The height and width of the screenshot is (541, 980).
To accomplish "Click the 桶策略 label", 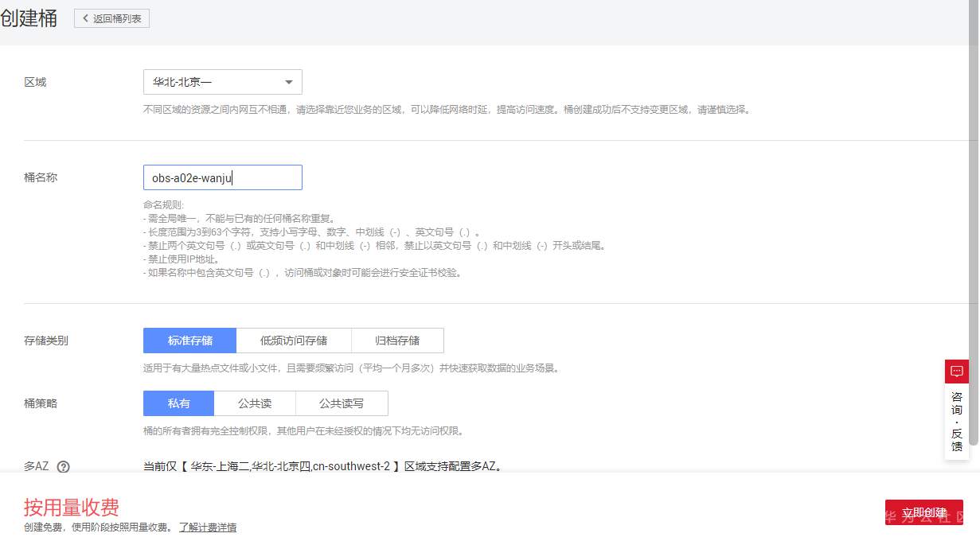I will (x=41, y=403).
